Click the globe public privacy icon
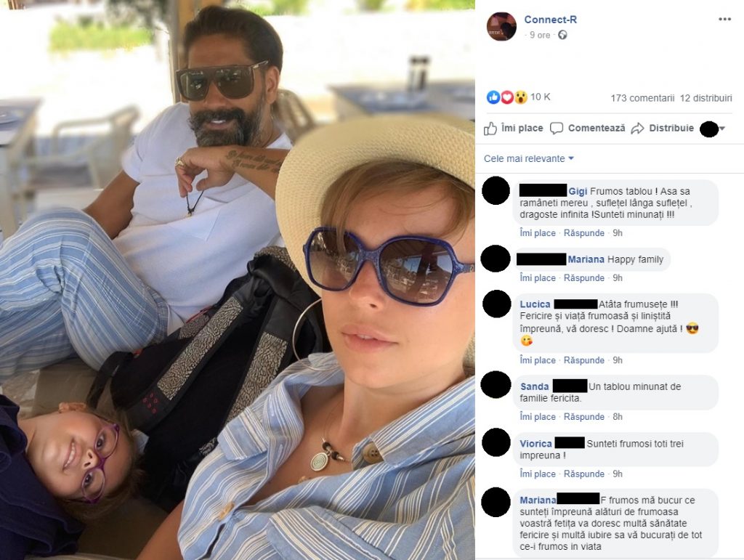Viewport: 744px width, 560px height. coord(562,35)
